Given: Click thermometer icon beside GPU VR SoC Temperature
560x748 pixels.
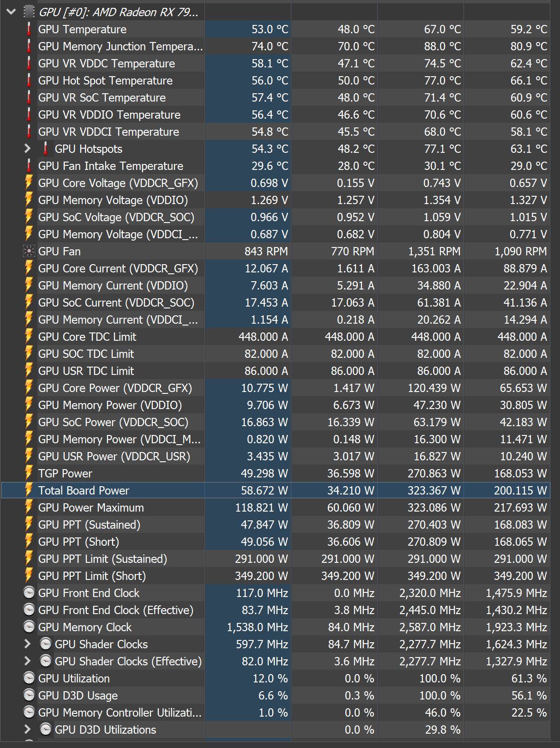Looking at the screenshot, I should (29, 97).
